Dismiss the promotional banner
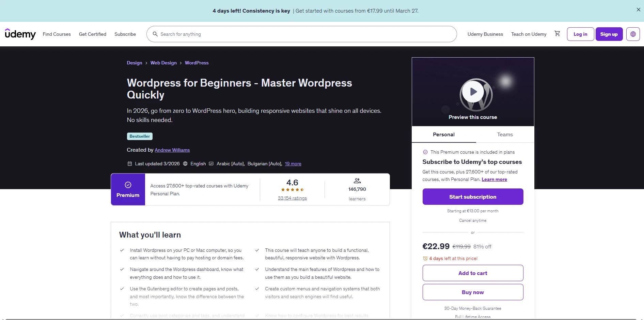The width and height of the screenshot is (644, 320). click(638, 9)
